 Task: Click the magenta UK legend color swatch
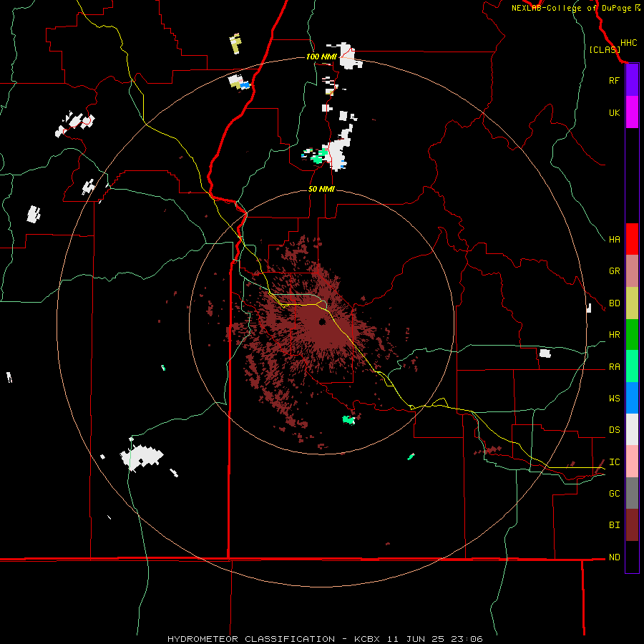pos(632,112)
